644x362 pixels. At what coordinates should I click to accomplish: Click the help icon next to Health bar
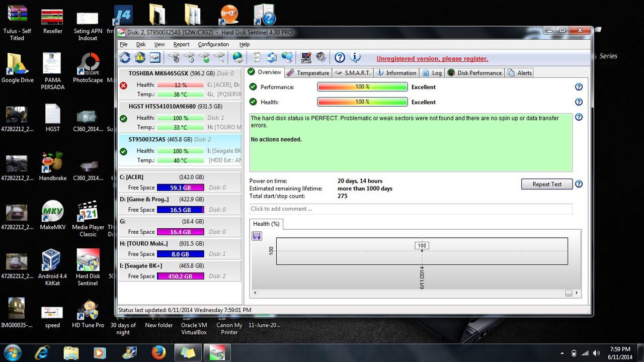[579, 102]
